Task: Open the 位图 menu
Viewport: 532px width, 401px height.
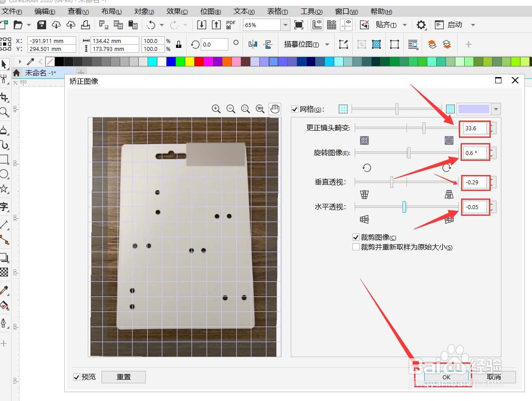Action: pyautogui.click(x=210, y=11)
